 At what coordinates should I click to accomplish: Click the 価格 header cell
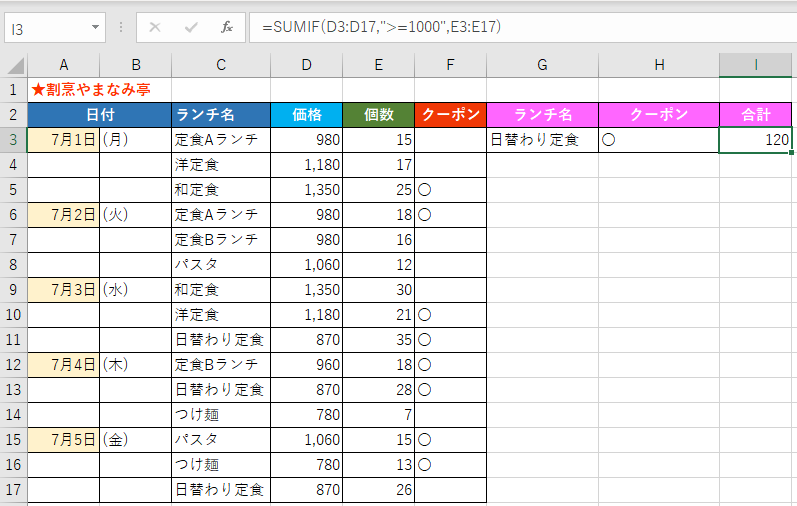(306, 115)
